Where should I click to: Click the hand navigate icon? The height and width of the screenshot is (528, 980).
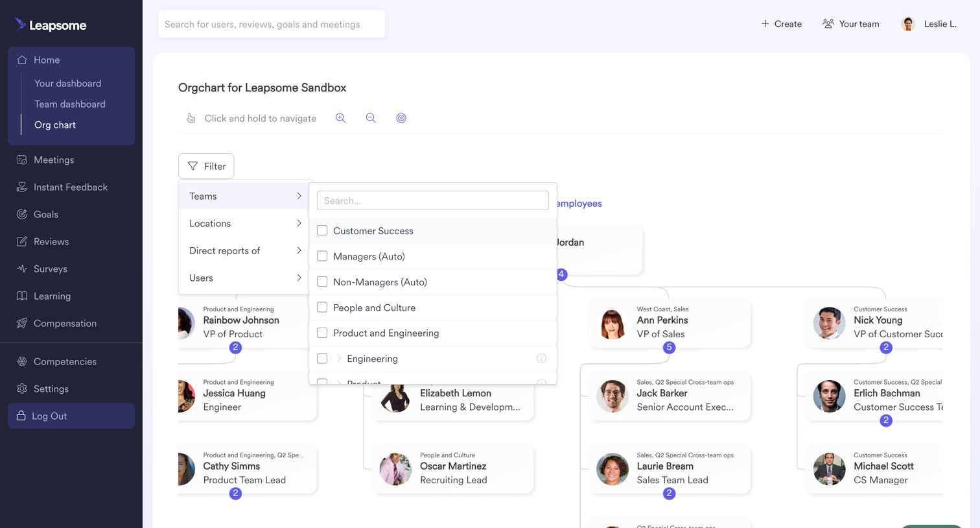191,118
